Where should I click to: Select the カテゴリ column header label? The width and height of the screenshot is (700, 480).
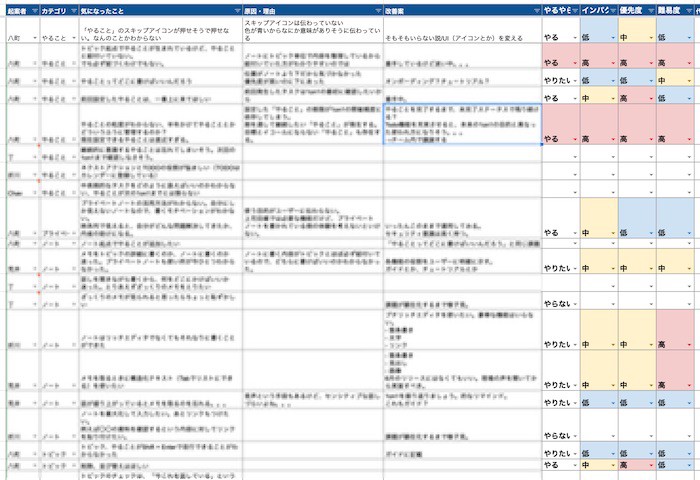54,11
